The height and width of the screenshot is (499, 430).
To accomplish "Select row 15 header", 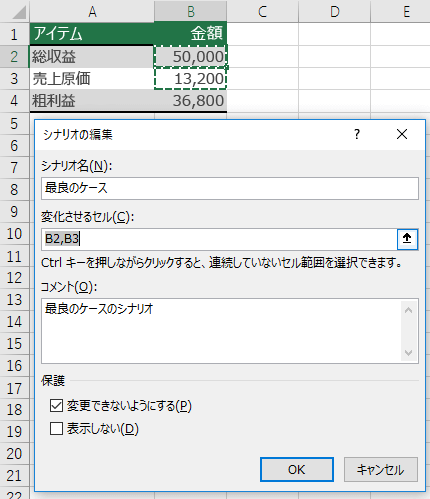I will [14, 344].
